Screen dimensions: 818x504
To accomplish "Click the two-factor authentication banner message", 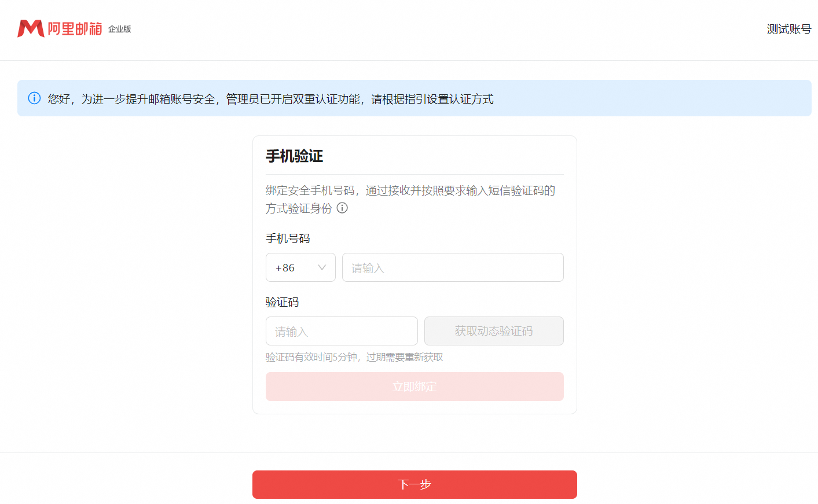I will pos(270,99).
